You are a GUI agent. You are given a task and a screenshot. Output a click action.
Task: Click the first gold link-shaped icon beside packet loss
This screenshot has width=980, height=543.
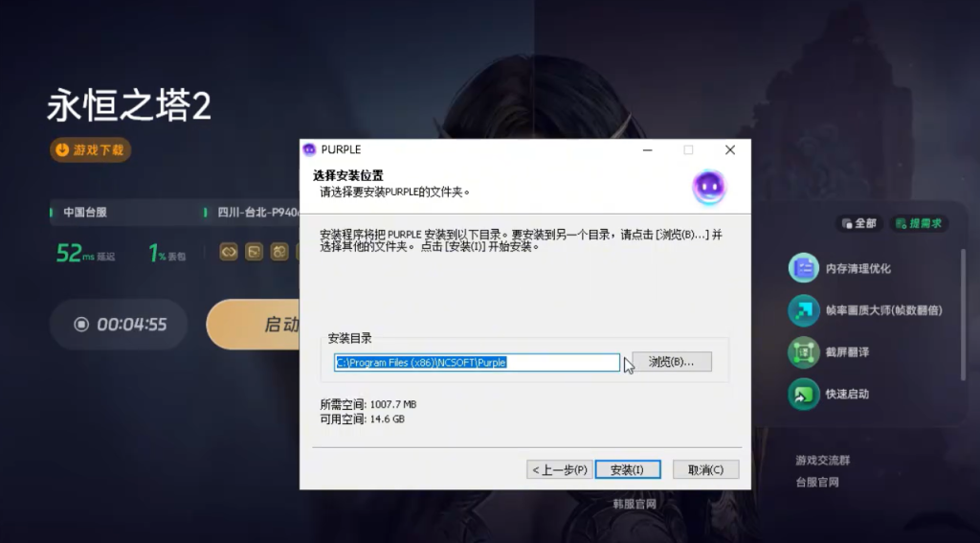229,252
